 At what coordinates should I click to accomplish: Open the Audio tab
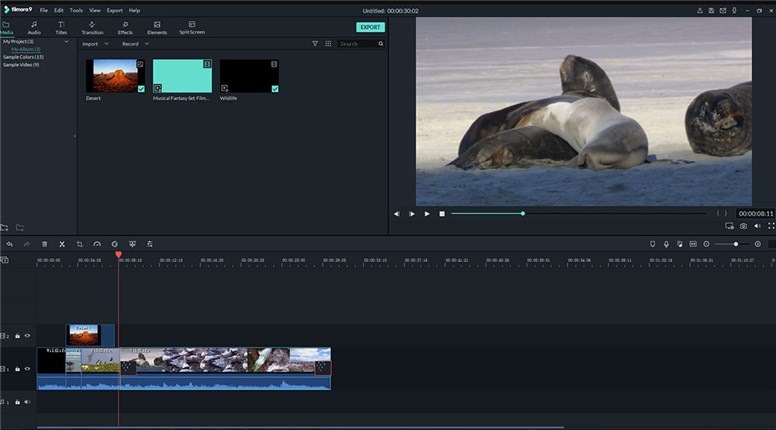pyautogui.click(x=34, y=28)
